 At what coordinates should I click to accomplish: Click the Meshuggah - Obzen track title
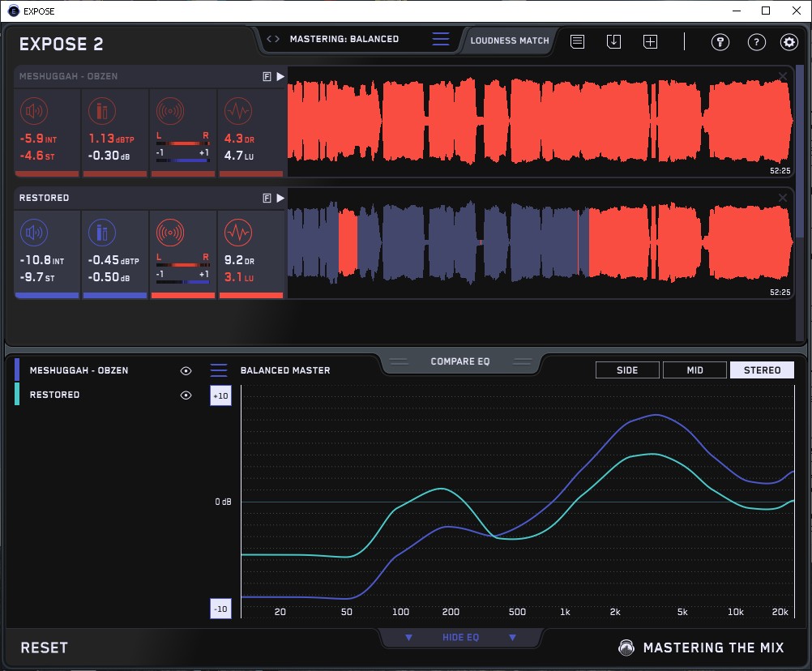click(x=68, y=76)
